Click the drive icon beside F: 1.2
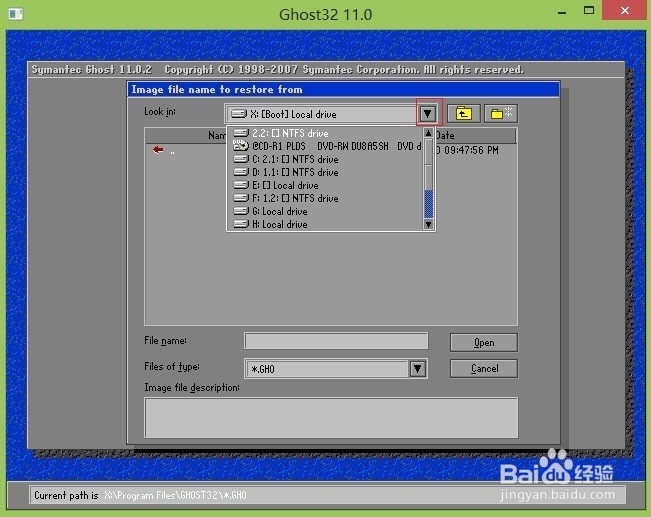Image resolution: width=651 pixels, height=517 pixels. click(x=241, y=198)
